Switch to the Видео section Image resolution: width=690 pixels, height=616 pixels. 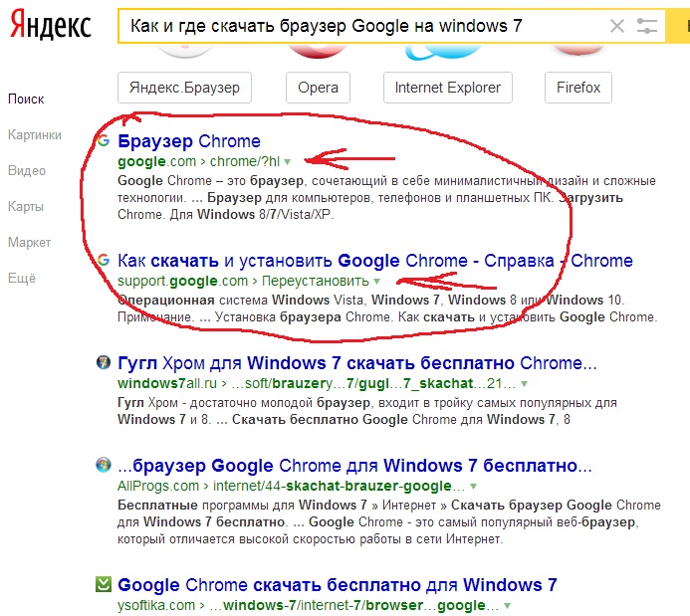tap(27, 170)
